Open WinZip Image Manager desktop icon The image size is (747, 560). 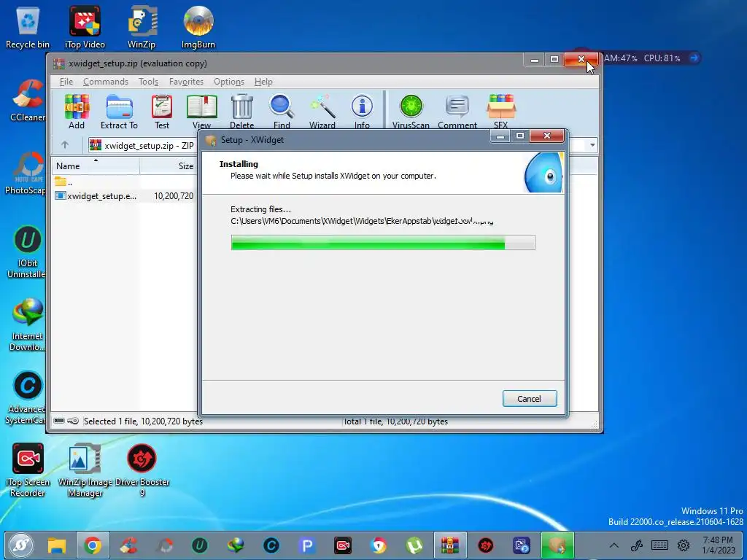pos(85,470)
